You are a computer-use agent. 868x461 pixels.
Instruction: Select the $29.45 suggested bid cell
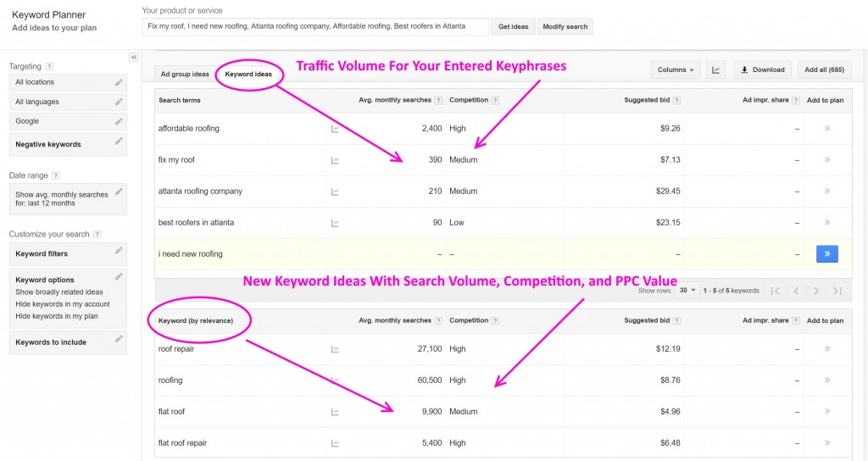(x=668, y=191)
